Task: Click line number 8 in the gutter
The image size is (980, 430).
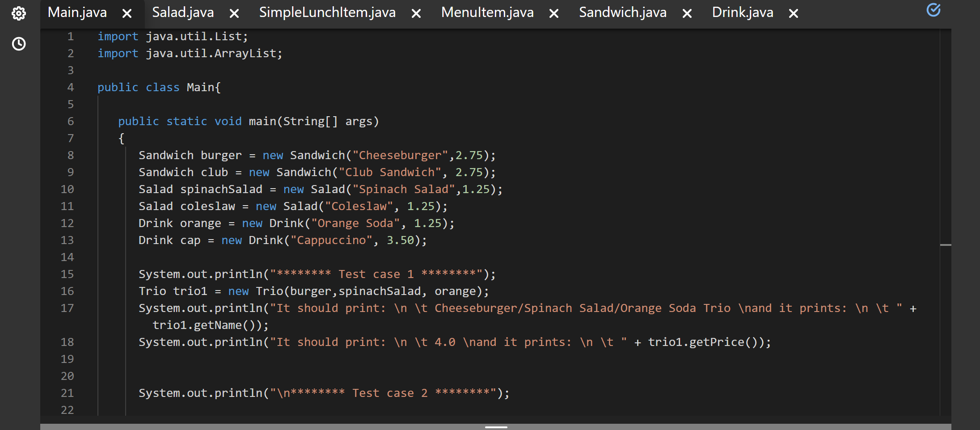Action: [70, 155]
